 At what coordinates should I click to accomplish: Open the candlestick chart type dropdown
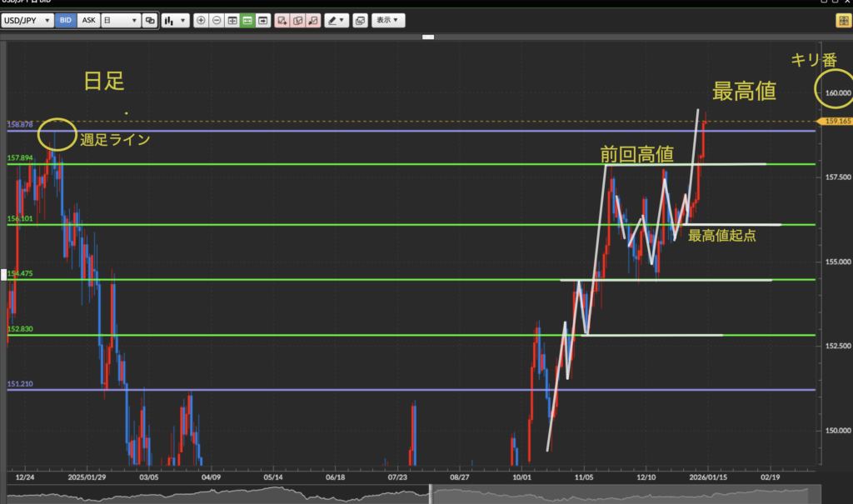(x=174, y=21)
